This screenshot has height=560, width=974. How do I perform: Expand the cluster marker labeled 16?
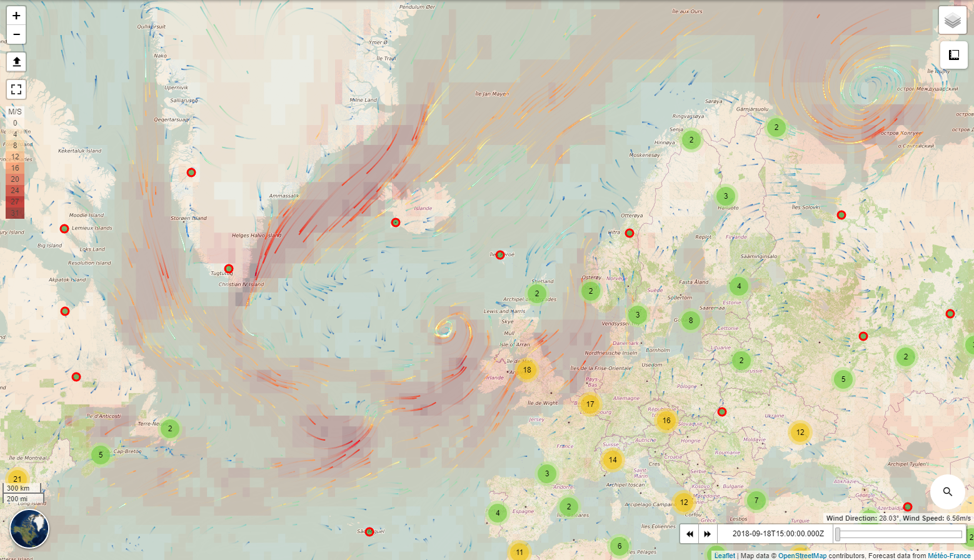click(x=666, y=420)
